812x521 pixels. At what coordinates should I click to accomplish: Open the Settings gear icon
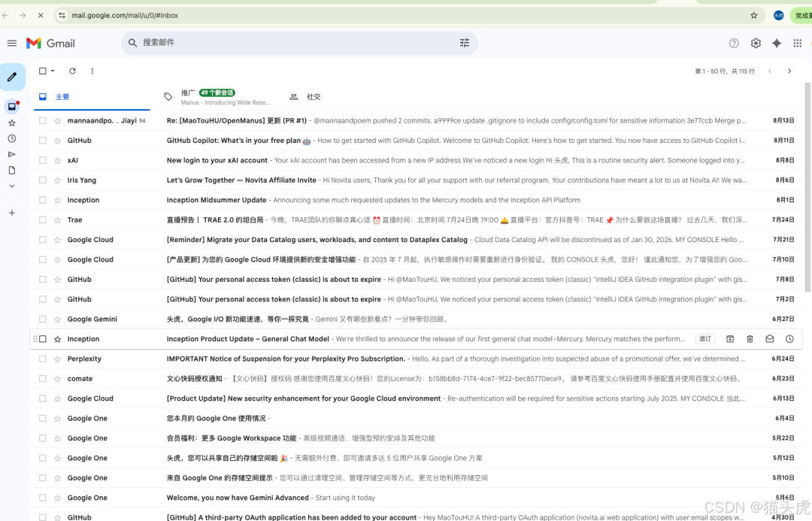point(756,44)
